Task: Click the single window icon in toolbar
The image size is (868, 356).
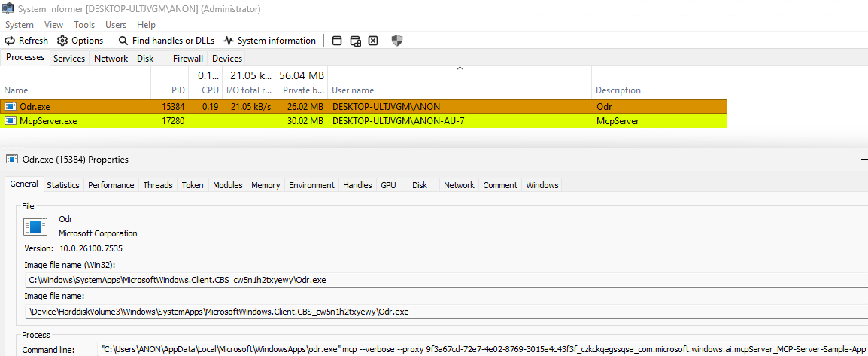Action: pos(336,41)
